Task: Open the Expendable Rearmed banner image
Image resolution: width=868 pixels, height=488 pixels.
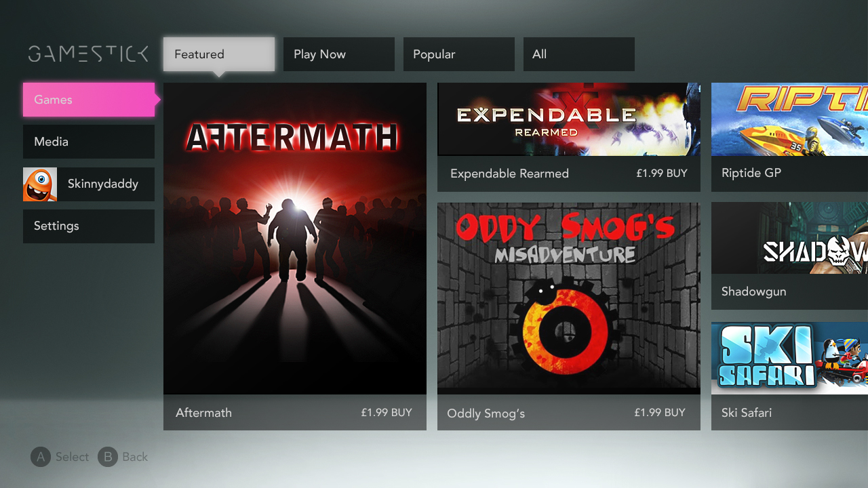Action: 569,119
